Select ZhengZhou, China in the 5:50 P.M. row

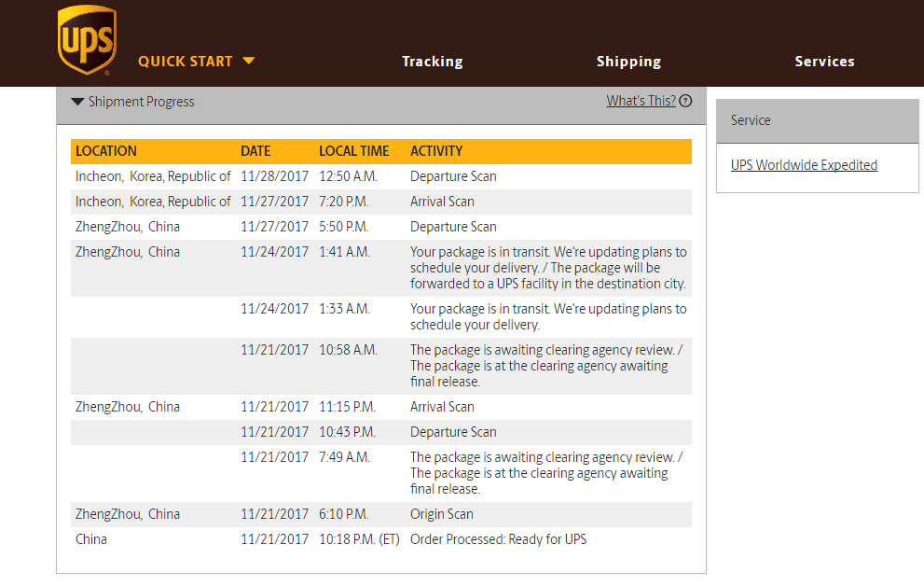click(x=128, y=227)
